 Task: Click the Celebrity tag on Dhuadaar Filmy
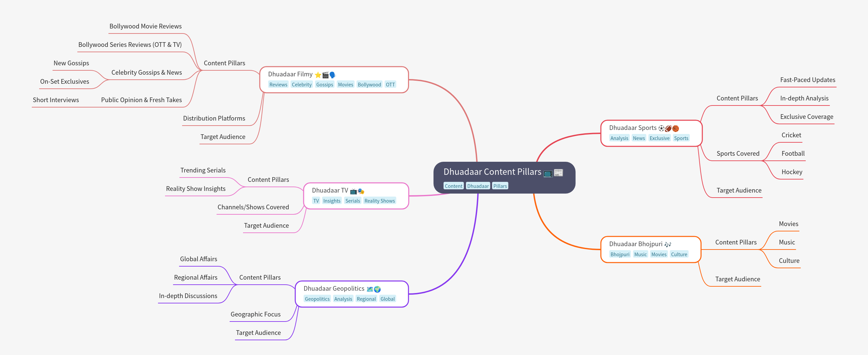(x=302, y=85)
